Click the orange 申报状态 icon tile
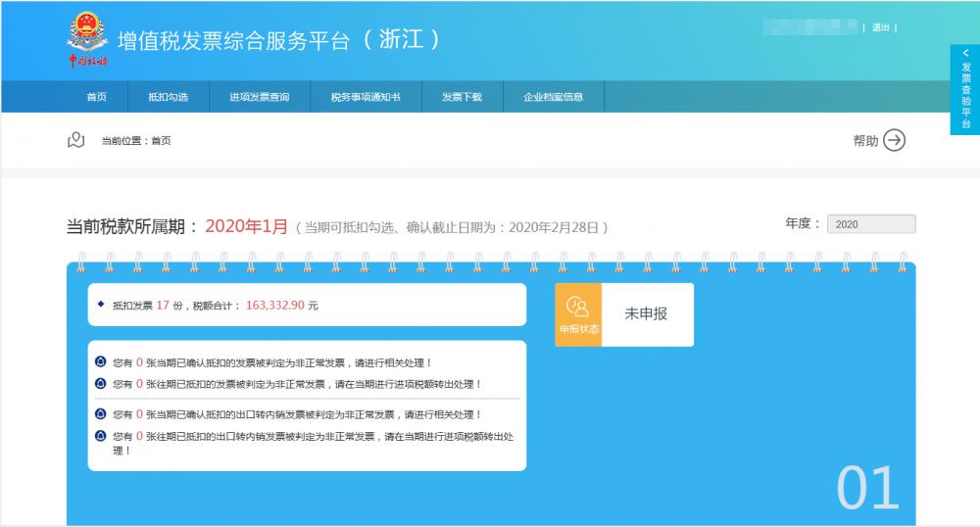Viewport: 980px width, 527px height. click(x=578, y=314)
